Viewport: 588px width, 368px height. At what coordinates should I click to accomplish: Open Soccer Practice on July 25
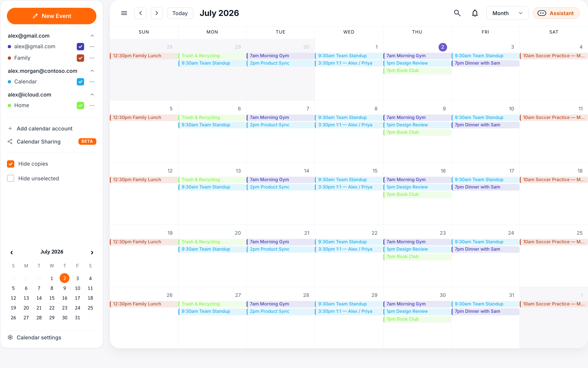(554, 242)
